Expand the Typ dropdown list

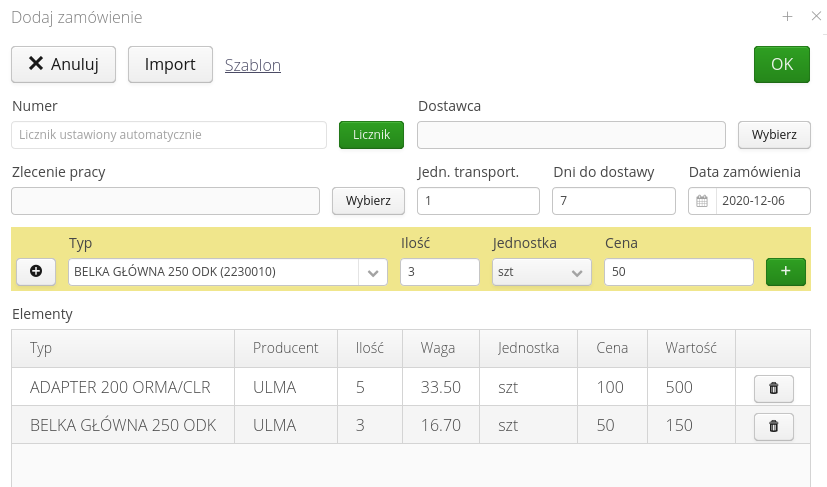pos(373,272)
